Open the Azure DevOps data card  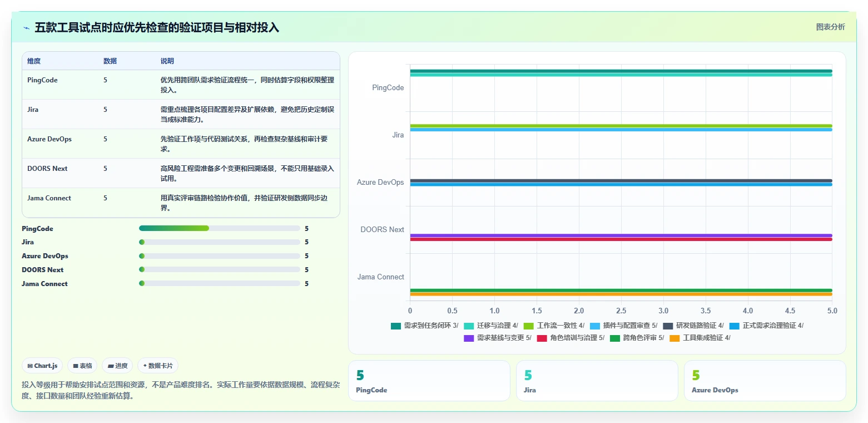[765, 381]
